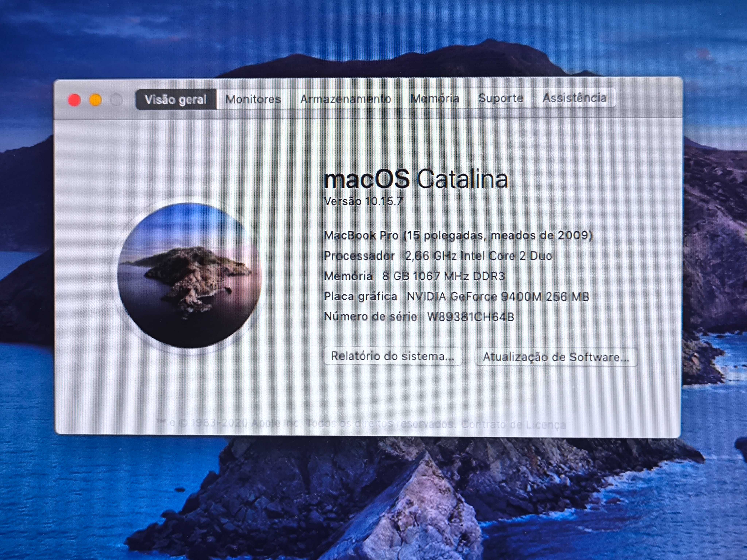This screenshot has width=747, height=560.
Task: Open the Assistência tab
Action: click(x=574, y=98)
